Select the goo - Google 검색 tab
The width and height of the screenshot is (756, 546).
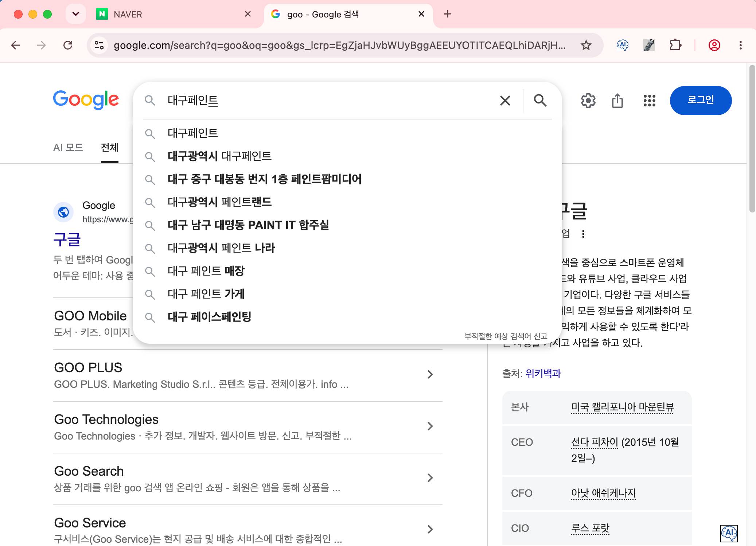348,14
